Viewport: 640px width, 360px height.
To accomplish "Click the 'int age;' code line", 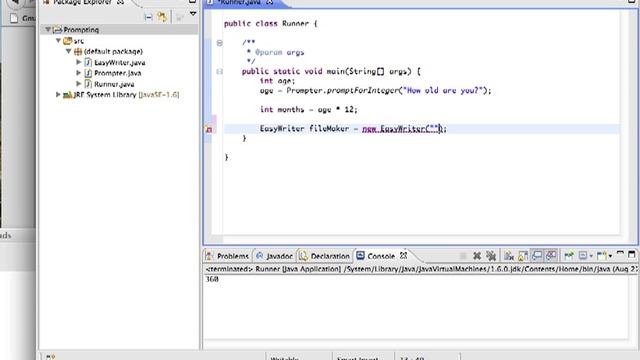I will click(277, 81).
